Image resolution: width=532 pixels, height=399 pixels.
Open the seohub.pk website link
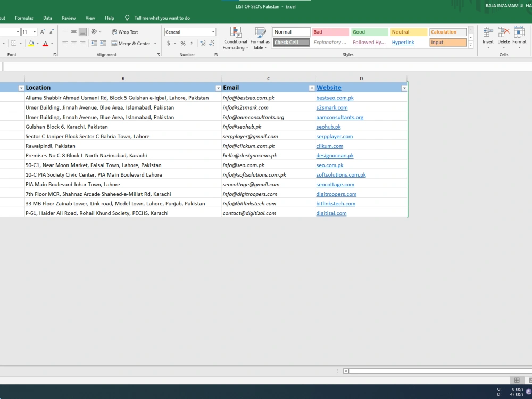pos(328,127)
